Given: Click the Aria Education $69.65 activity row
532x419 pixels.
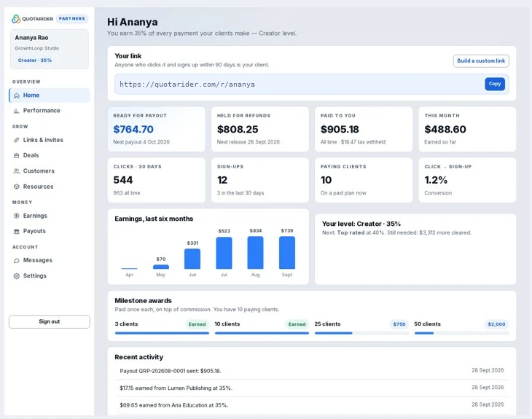Looking at the screenshot, I should point(311,405).
